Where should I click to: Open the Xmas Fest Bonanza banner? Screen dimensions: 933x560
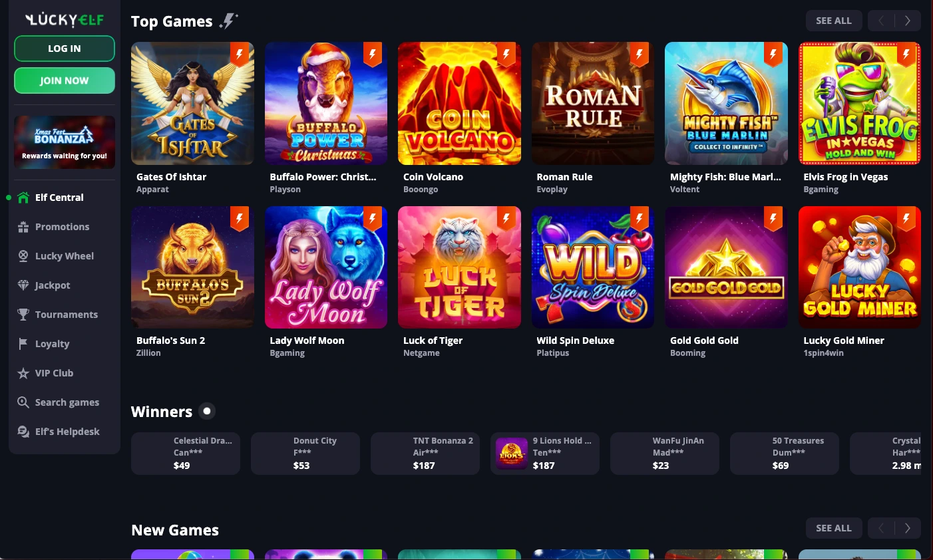click(65, 142)
